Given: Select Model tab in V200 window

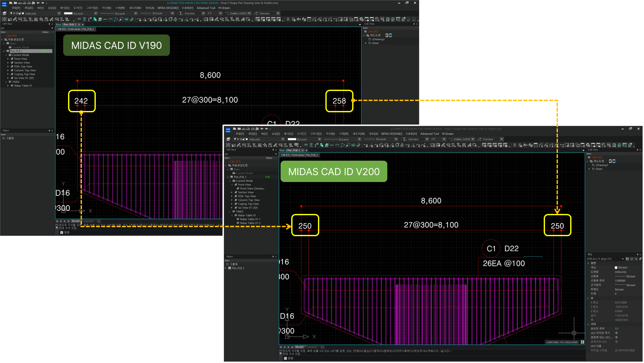Looking at the screenshot, I should (300, 347).
